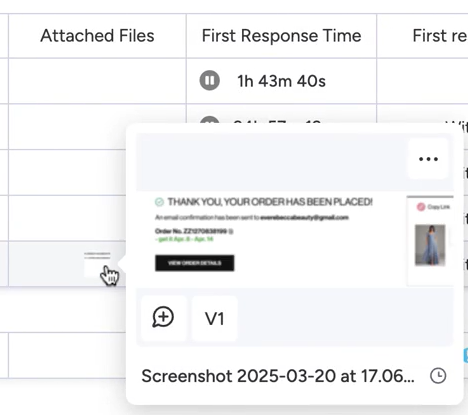This screenshot has height=415, width=468.
Task: Click empty Attached Files cell in 1h 43m 40s row
Action: pyautogui.click(x=97, y=81)
